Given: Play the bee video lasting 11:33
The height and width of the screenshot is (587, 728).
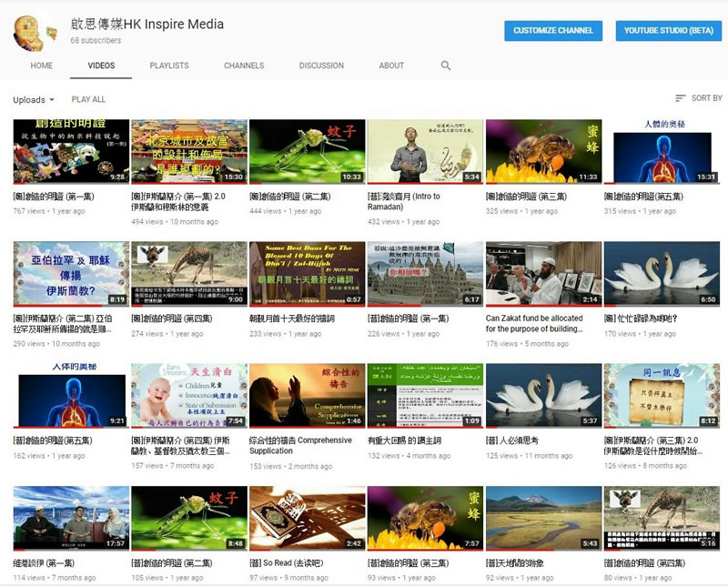Looking at the screenshot, I should point(543,152).
